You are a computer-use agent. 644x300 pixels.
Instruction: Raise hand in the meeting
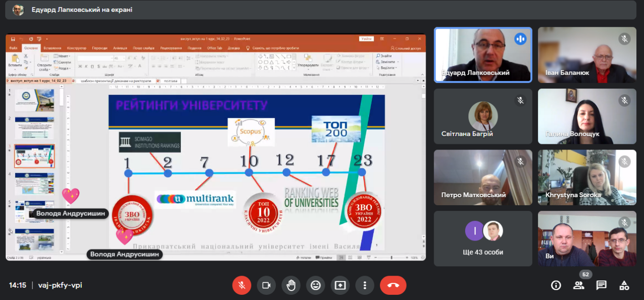point(291,285)
